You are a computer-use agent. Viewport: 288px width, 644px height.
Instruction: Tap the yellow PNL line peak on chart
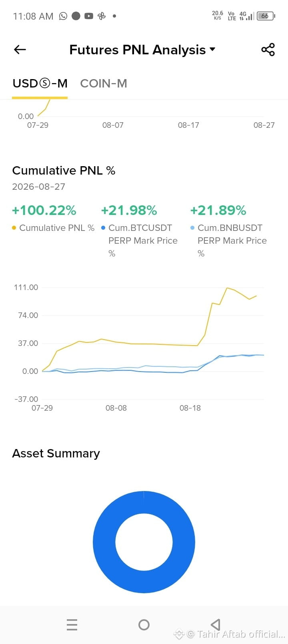pyautogui.click(x=227, y=288)
